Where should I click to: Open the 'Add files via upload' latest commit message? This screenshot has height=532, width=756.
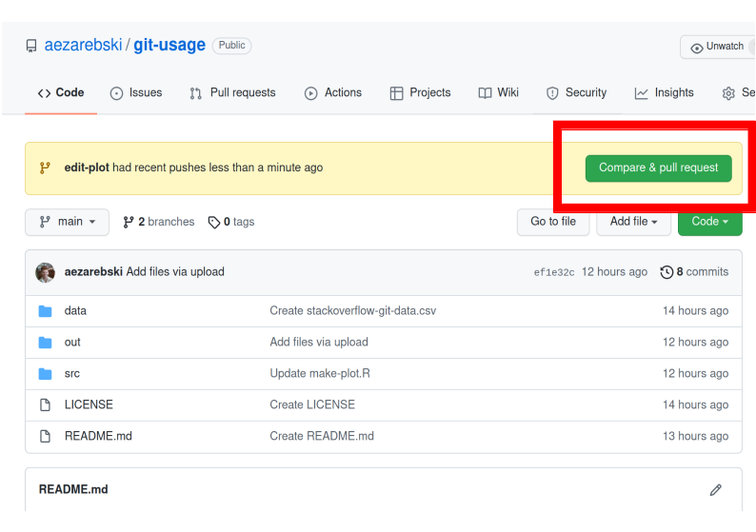click(175, 272)
